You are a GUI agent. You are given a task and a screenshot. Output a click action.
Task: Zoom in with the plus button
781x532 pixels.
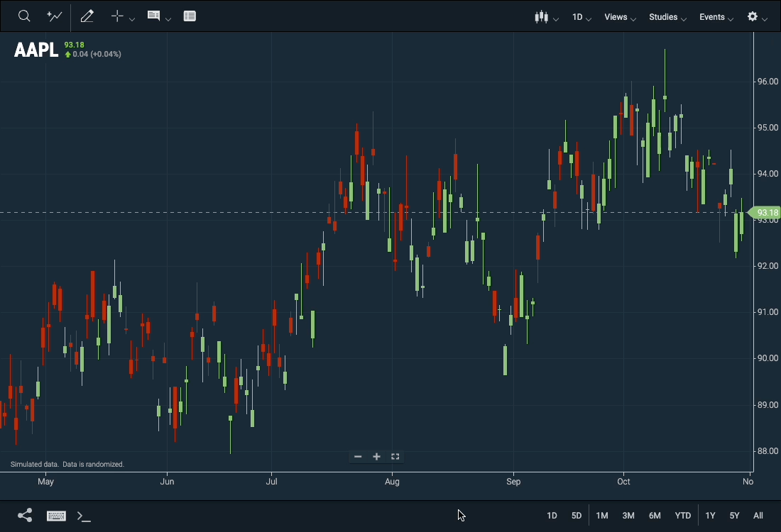click(x=376, y=456)
